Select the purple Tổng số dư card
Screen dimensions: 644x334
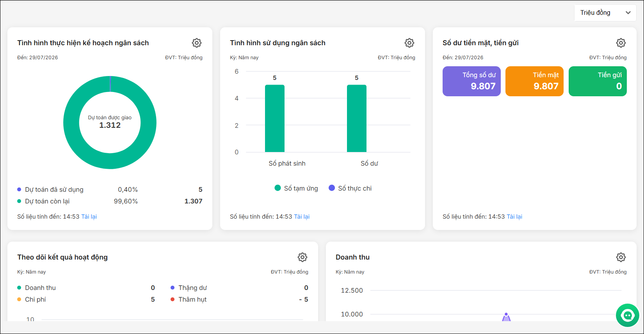471,81
